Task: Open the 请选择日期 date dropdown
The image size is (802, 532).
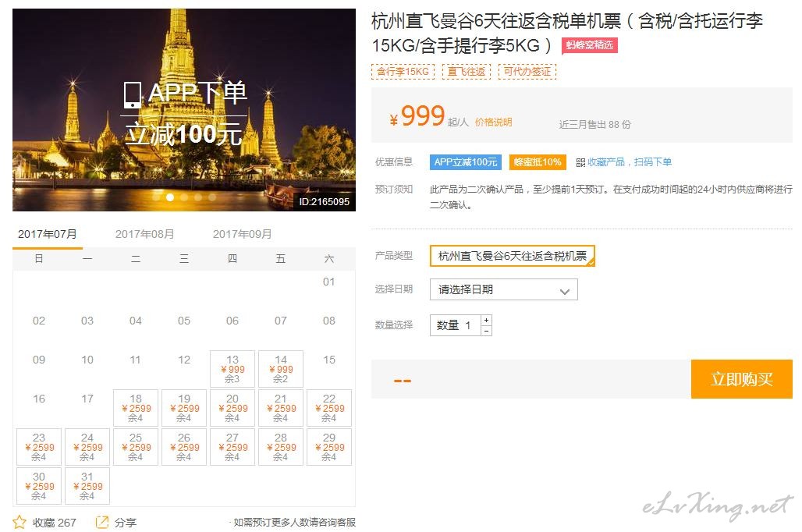Action: [x=504, y=289]
